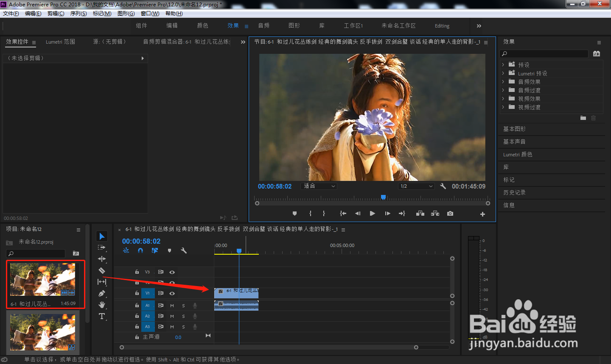The height and width of the screenshot is (364, 611).
Task: Toggle nest sequence insert mode icon
Action: [x=126, y=250]
